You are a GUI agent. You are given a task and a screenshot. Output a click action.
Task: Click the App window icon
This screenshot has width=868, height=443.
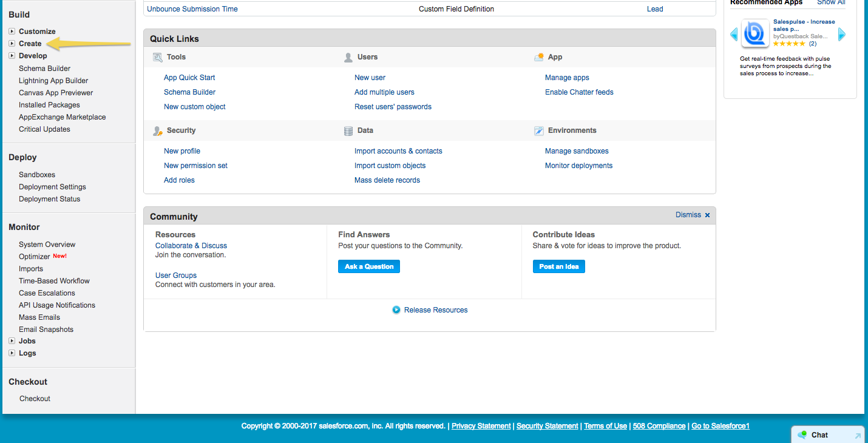click(x=538, y=57)
